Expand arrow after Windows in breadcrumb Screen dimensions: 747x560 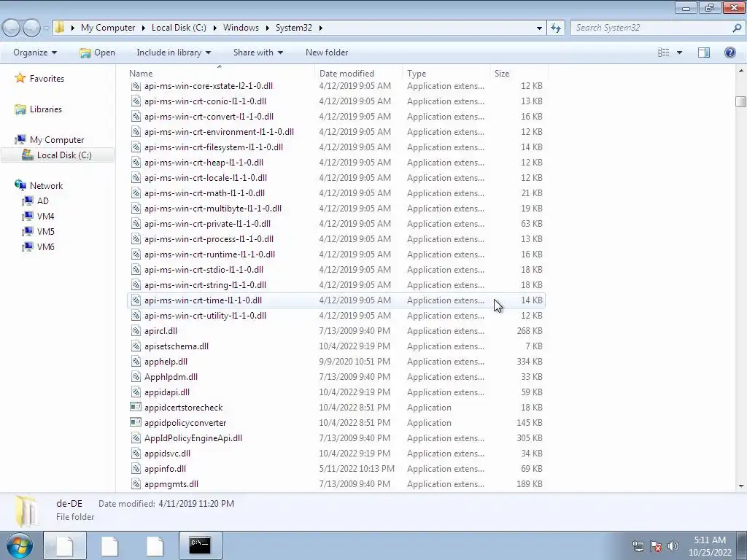[267, 28]
